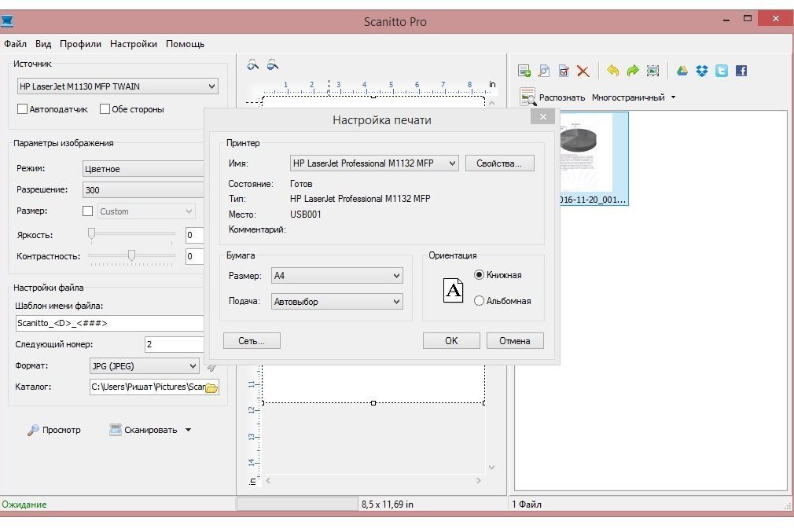
Task: Click the view page magnifier icon
Action: (x=544, y=71)
